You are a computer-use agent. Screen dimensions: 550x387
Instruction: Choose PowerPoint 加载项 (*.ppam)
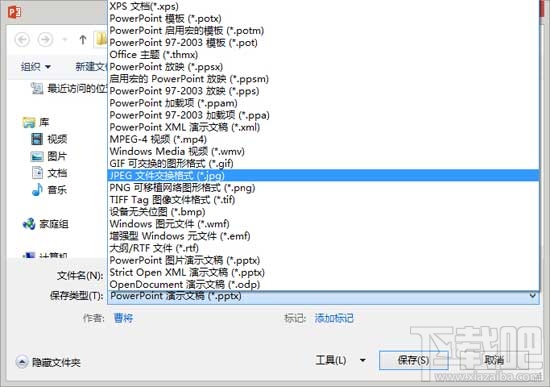click(323, 103)
